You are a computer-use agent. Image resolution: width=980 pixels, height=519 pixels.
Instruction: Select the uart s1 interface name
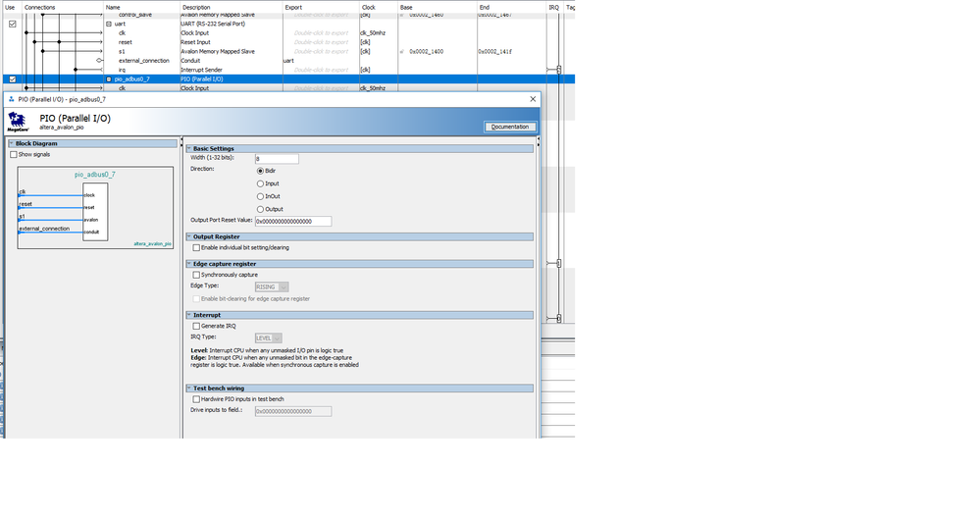pyautogui.click(x=122, y=52)
